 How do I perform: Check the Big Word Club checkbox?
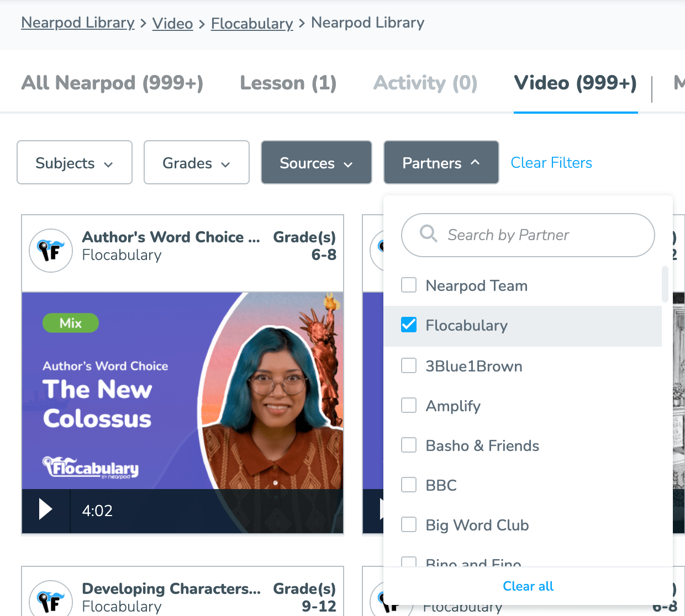pyautogui.click(x=409, y=524)
